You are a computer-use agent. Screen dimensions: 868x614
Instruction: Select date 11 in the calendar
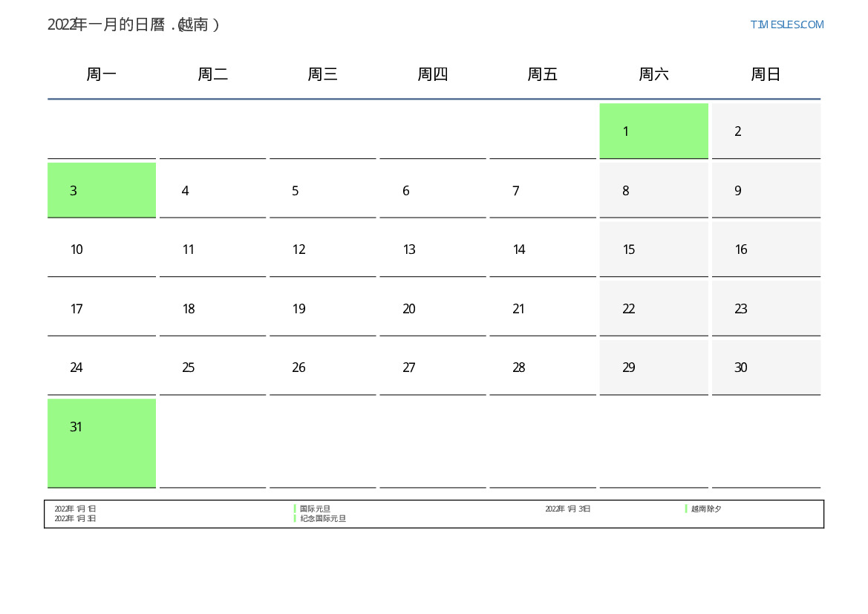pos(212,249)
